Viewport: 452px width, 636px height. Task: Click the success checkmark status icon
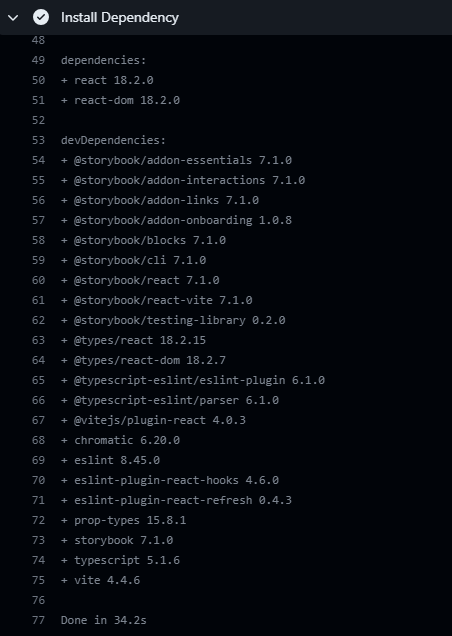pyautogui.click(x=41, y=17)
